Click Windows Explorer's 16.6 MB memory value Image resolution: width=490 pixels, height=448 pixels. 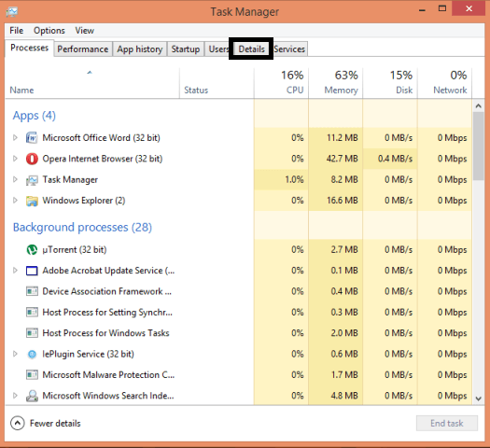[343, 201]
